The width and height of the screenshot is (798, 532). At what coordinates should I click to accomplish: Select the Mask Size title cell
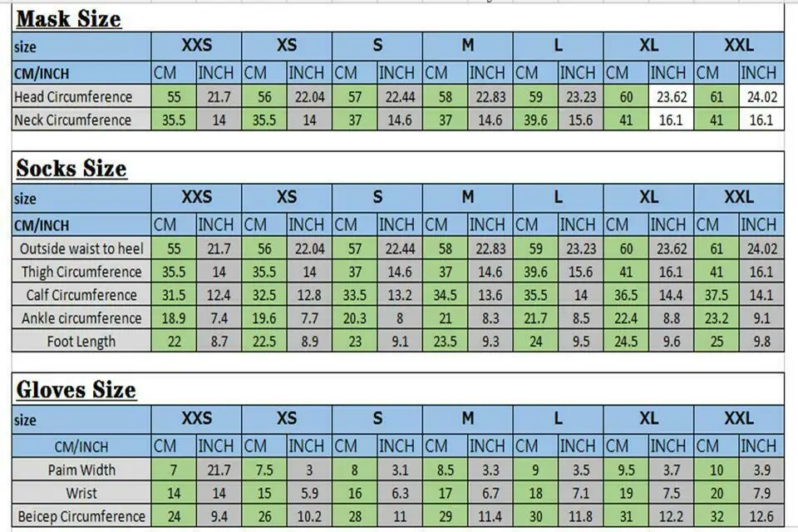397,19
